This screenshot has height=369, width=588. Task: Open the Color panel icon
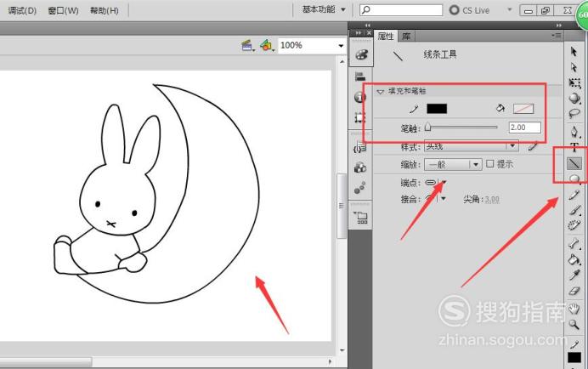pyautogui.click(x=361, y=54)
